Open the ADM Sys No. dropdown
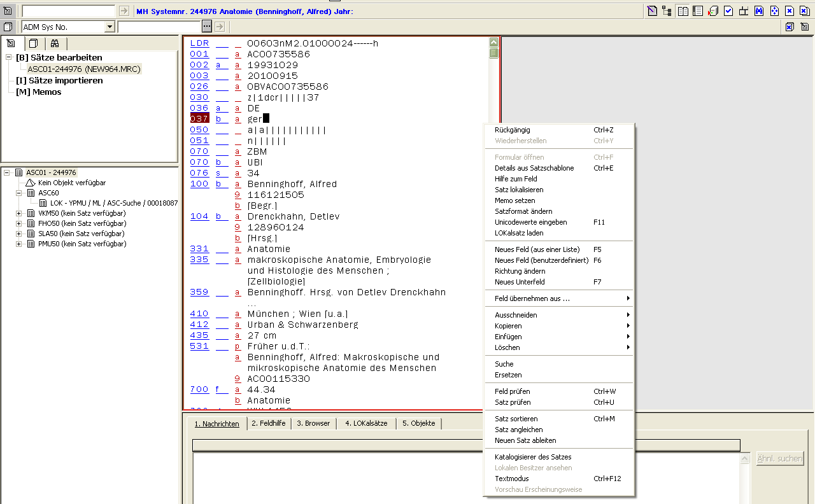The height and width of the screenshot is (504, 815). coord(110,27)
